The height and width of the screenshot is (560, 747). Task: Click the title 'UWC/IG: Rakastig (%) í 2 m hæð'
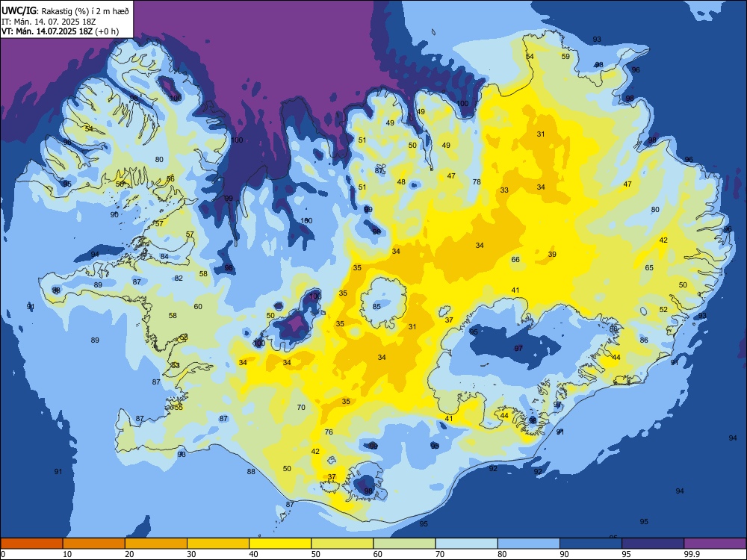click(65, 10)
